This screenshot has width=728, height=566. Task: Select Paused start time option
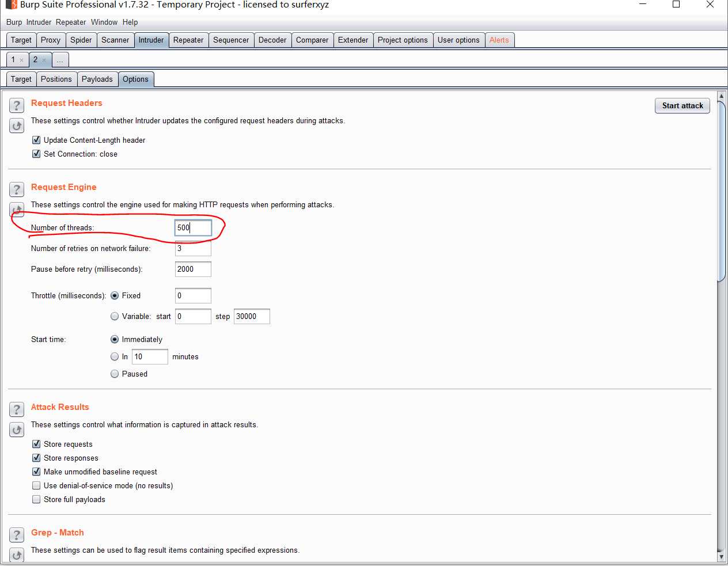click(x=115, y=374)
